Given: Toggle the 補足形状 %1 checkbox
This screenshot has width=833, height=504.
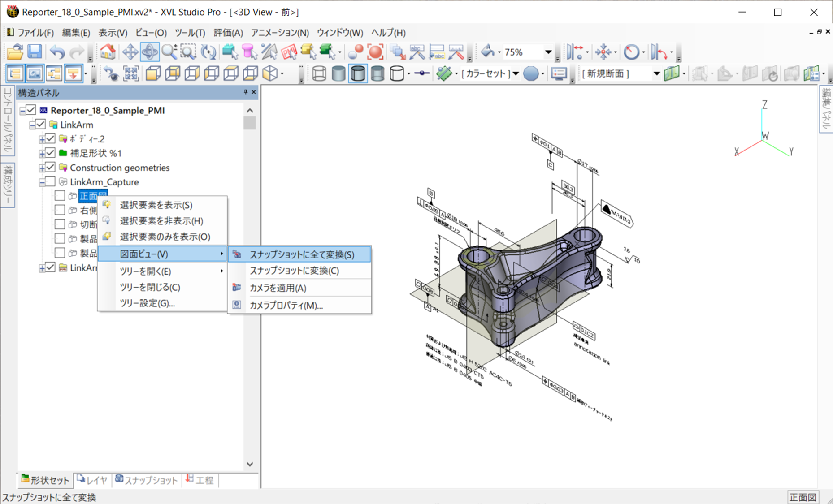Looking at the screenshot, I should tap(50, 153).
